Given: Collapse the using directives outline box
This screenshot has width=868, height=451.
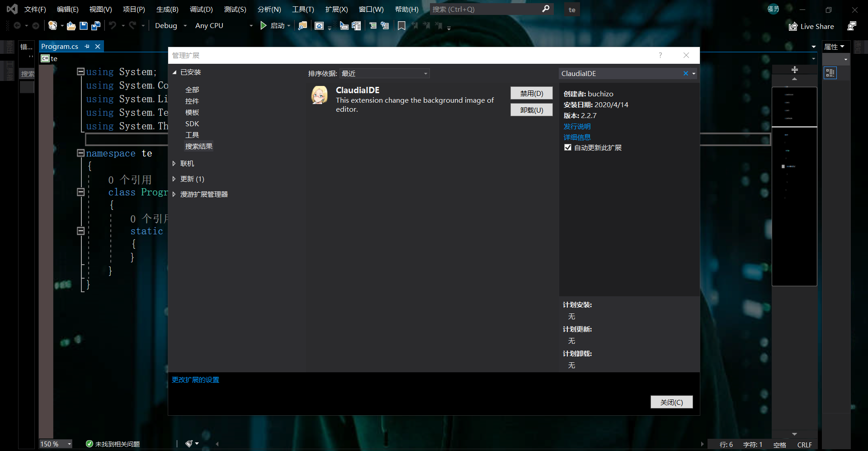Looking at the screenshot, I should [x=80, y=71].
